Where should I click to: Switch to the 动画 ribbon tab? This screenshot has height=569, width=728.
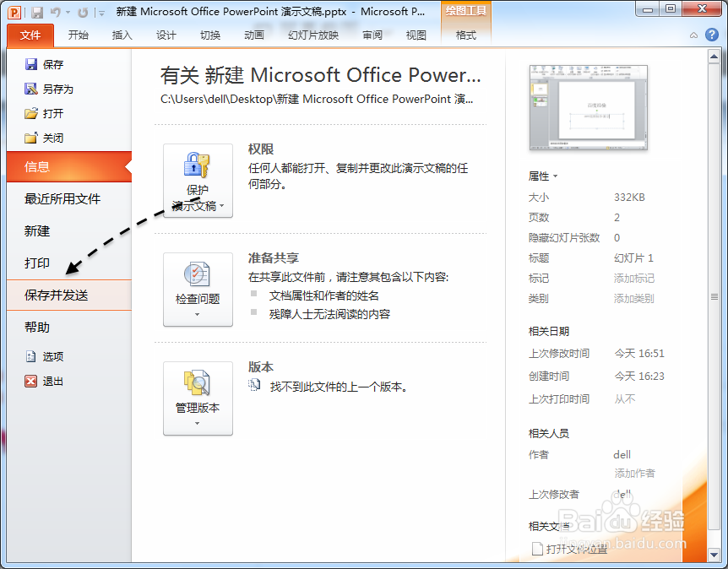[254, 35]
